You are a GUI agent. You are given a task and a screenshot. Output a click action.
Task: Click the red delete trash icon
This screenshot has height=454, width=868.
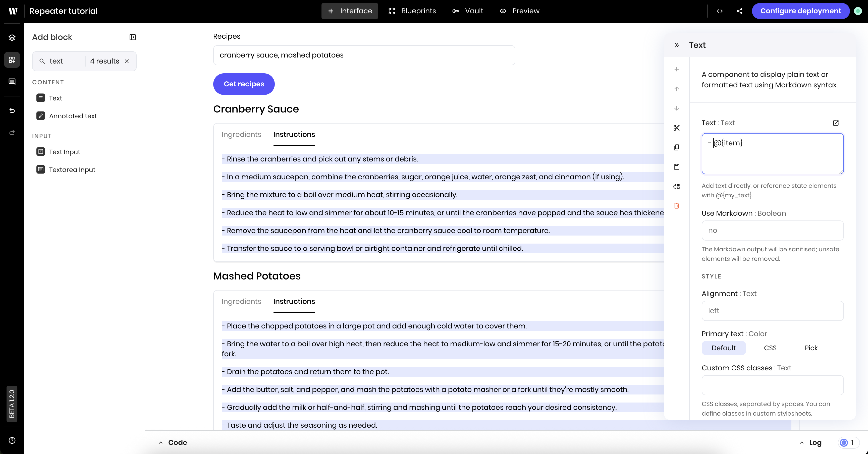(676, 206)
